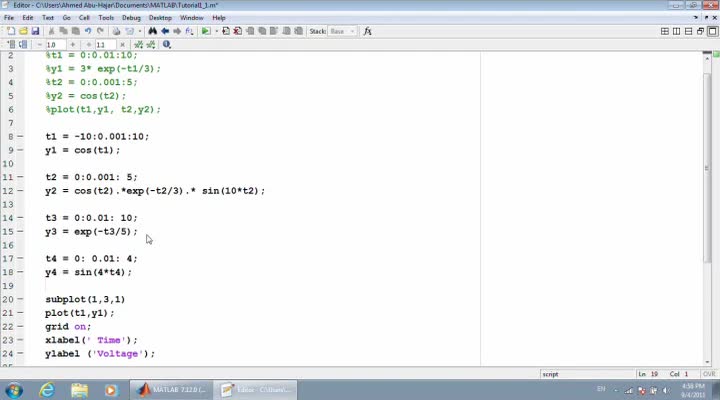Screen dimensions: 720x400
Task: Open the File menu
Action: pyautogui.click(x=9, y=18)
